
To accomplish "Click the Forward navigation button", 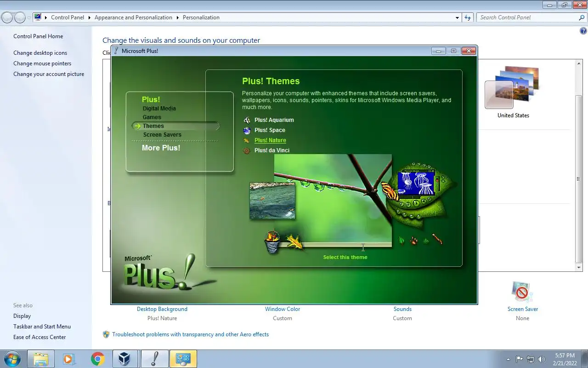I will pos(20,17).
